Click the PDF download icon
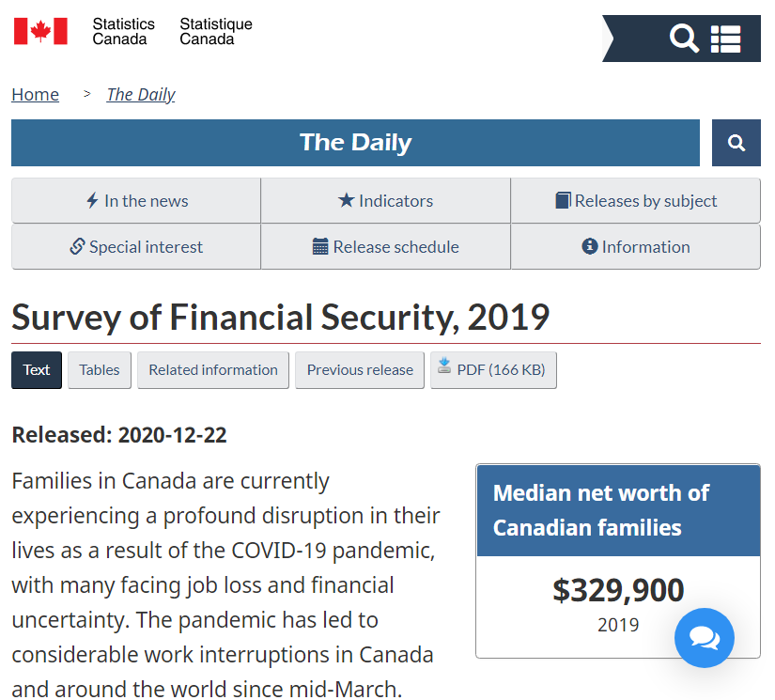The width and height of the screenshot is (775, 700). coord(443,367)
